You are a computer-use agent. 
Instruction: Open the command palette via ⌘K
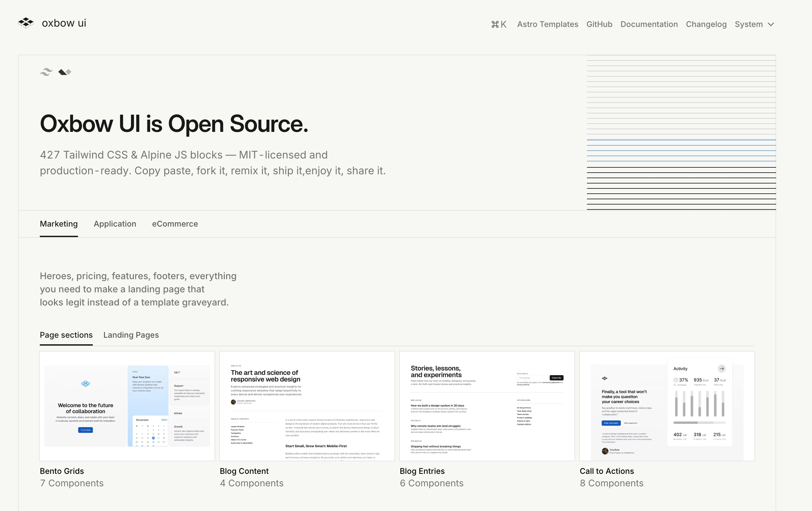coord(499,24)
